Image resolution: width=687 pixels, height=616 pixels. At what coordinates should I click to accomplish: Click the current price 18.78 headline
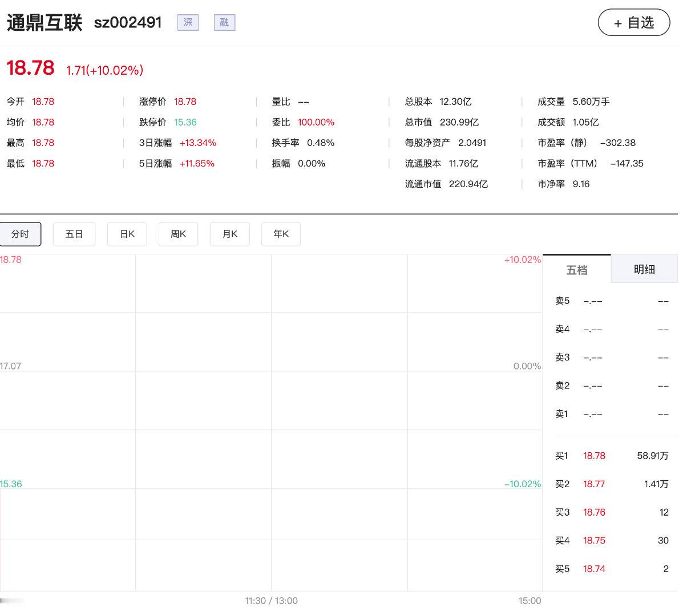click(30, 68)
